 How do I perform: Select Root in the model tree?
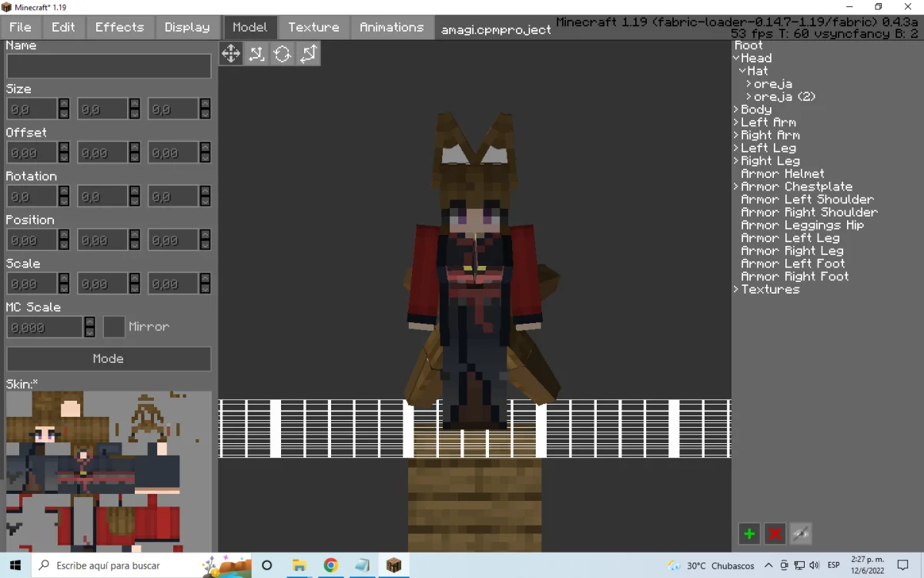click(748, 45)
